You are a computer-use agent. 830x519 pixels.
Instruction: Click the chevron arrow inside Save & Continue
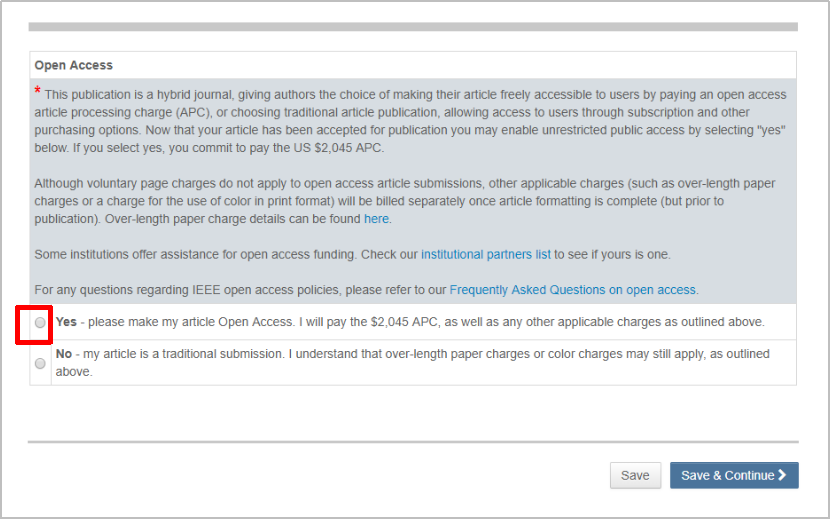(782, 475)
